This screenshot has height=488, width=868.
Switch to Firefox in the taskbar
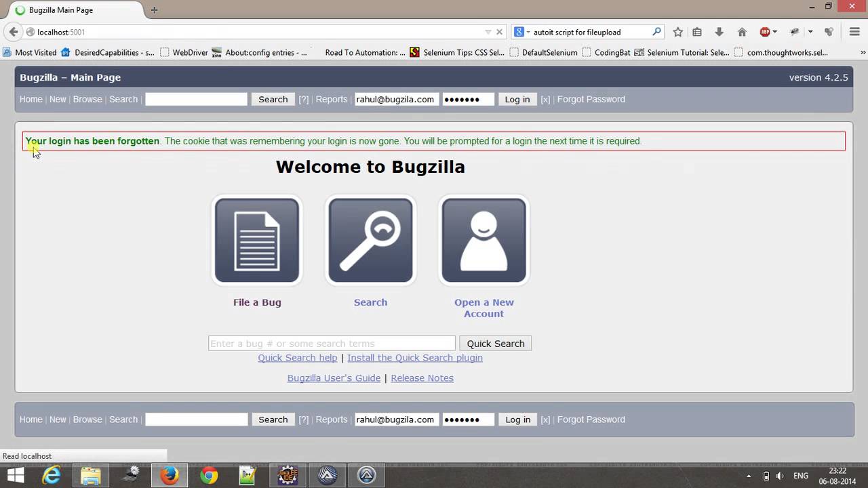(x=170, y=475)
